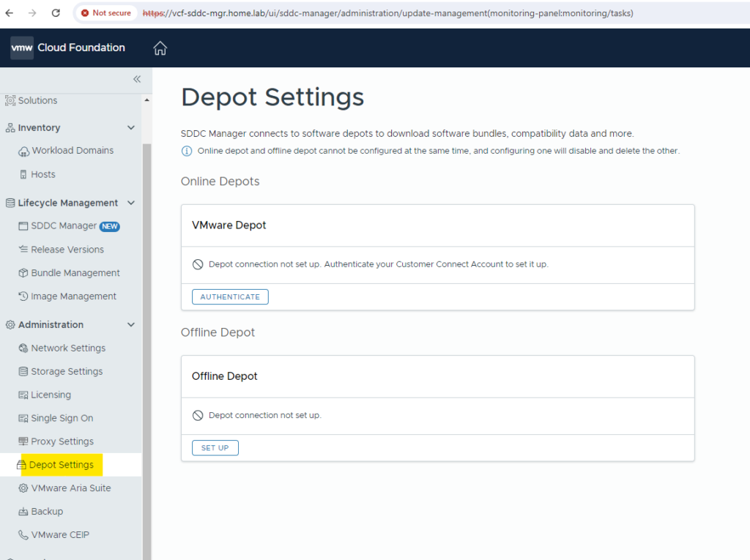Click the sidebar vertical scrollbar
Viewport: 750px width, 560px height.
[146, 351]
